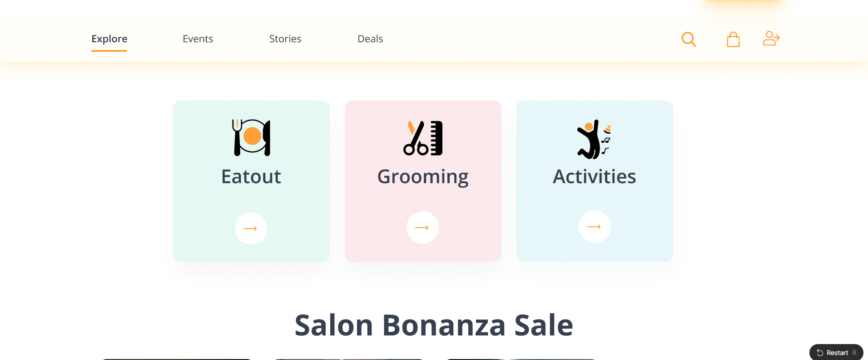Screen dimensions: 868x360
Task: Click the user sign-in icon
Action: click(x=771, y=38)
